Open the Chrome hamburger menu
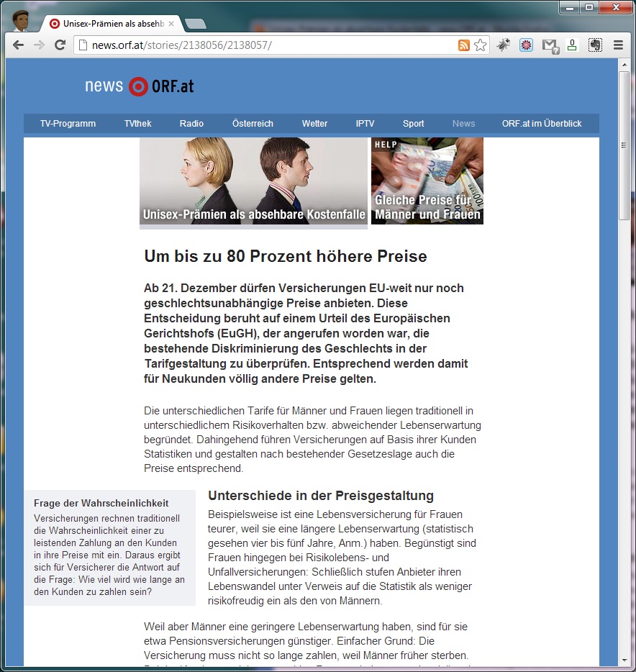This screenshot has width=636, height=672. click(618, 45)
